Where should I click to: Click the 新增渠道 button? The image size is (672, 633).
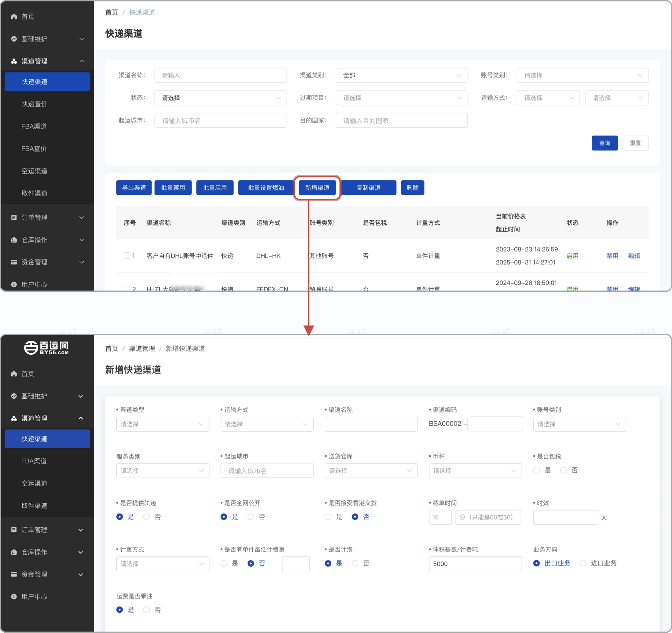(317, 188)
